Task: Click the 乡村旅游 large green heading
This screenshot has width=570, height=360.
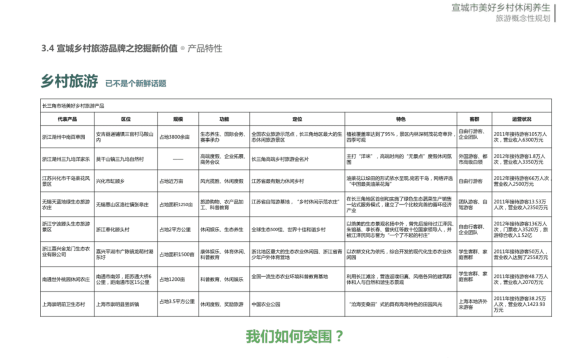Action: [69, 81]
